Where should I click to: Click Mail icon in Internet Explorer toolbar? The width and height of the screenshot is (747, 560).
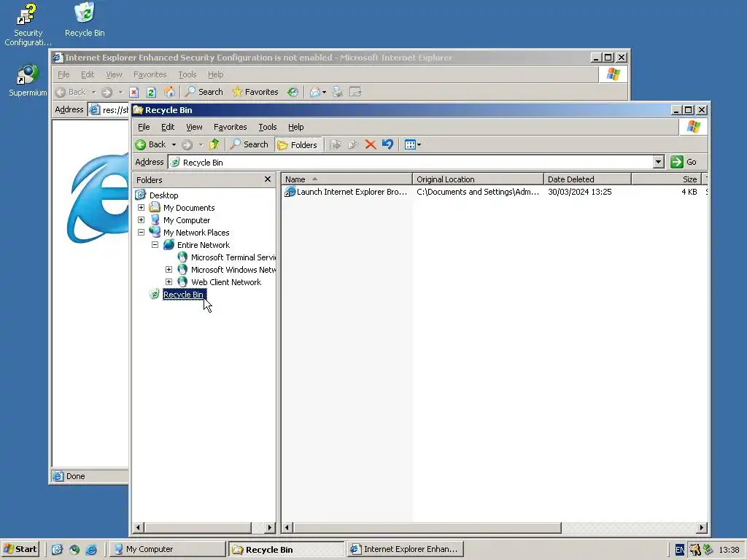click(x=314, y=92)
